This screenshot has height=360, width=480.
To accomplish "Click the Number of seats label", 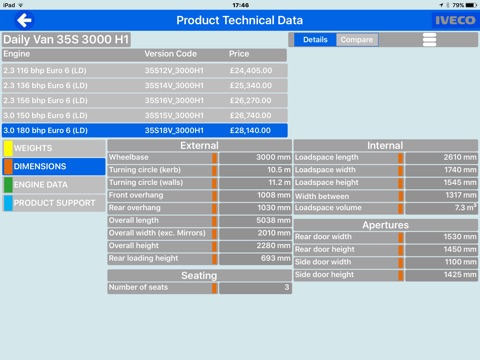I will (138, 287).
